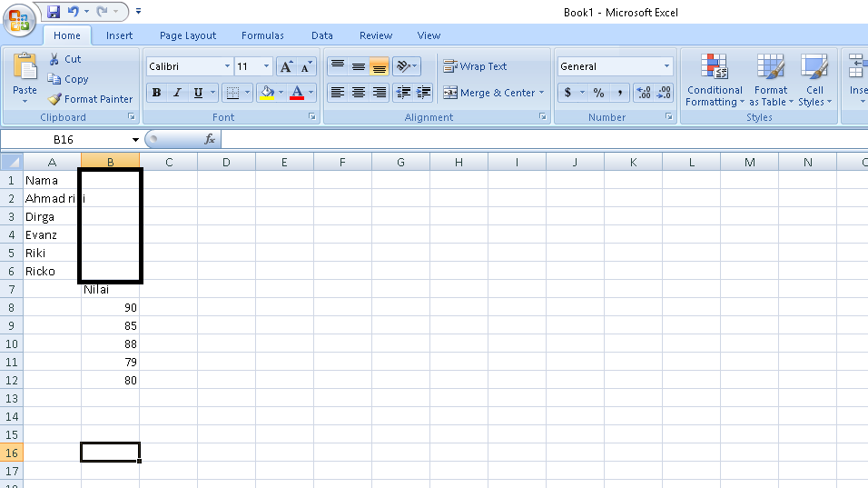The image size is (868, 488).
Task: Switch to the Review tab
Action: (376, 35)
